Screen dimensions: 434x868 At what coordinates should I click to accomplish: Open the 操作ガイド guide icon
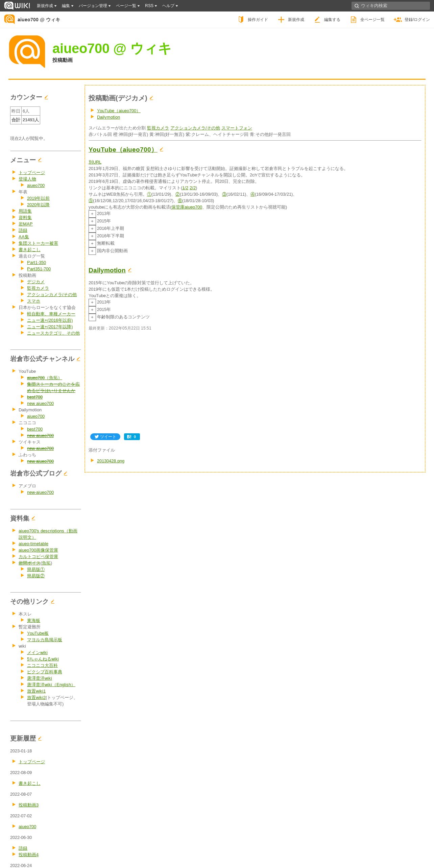pyautogui.click(x=241, y=20)
